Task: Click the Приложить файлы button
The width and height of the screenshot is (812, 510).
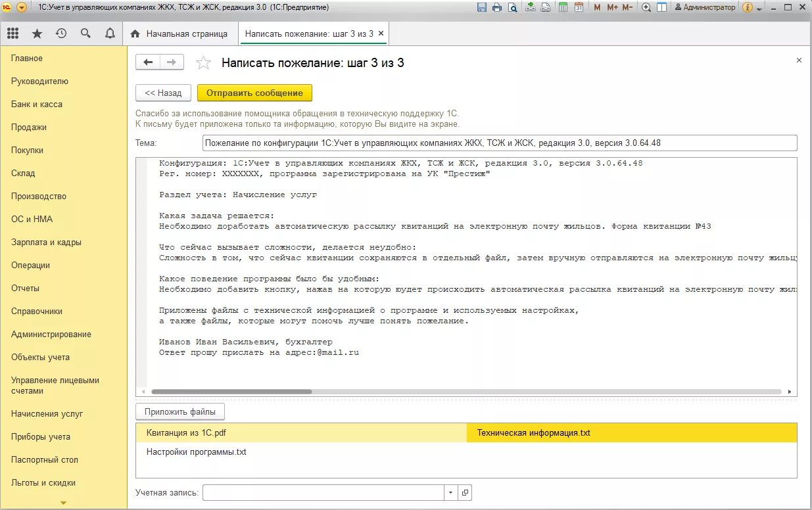Action: [x=180, y=412]
